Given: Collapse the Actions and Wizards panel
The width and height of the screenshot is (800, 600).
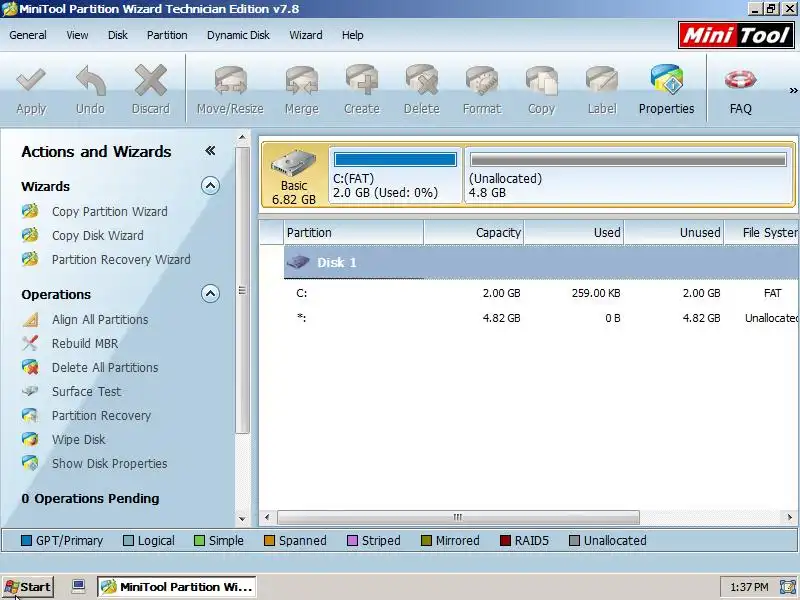Looking at the screenshot, I should click(210, 151).
